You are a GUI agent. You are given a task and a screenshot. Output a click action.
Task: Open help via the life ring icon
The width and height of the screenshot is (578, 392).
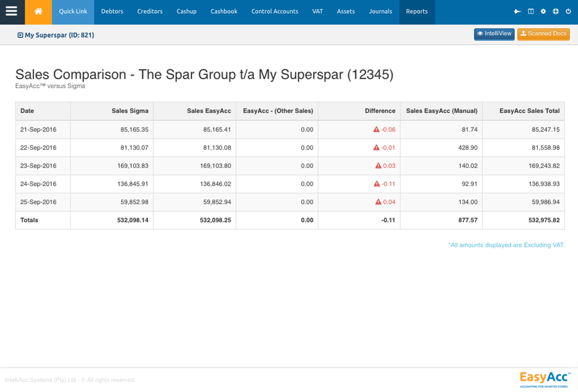tap(556, 11)
